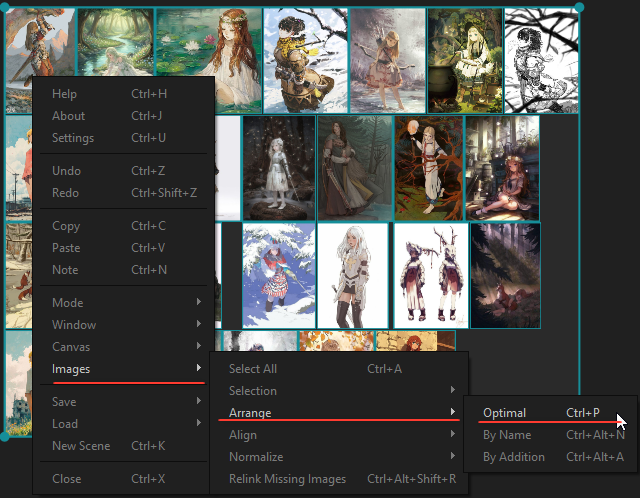Create a New Scene from the menu
640x498 pixels.
point(123,446)
